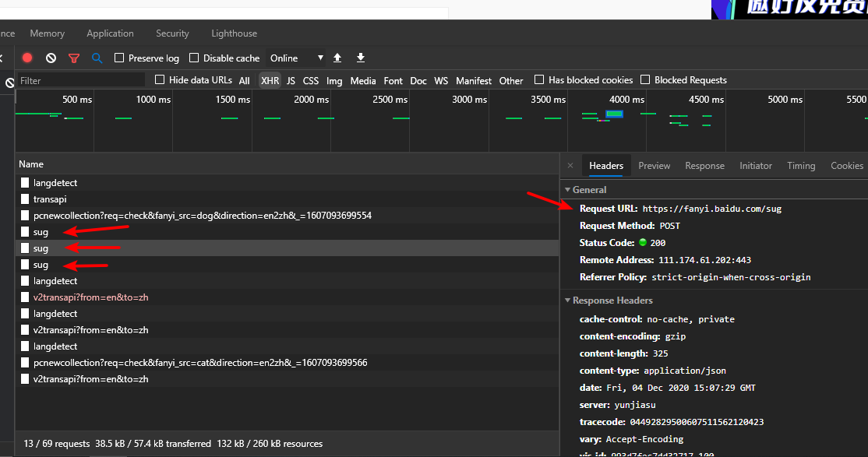
Task: Select the WS request type filter
Action: coord(441,81)
